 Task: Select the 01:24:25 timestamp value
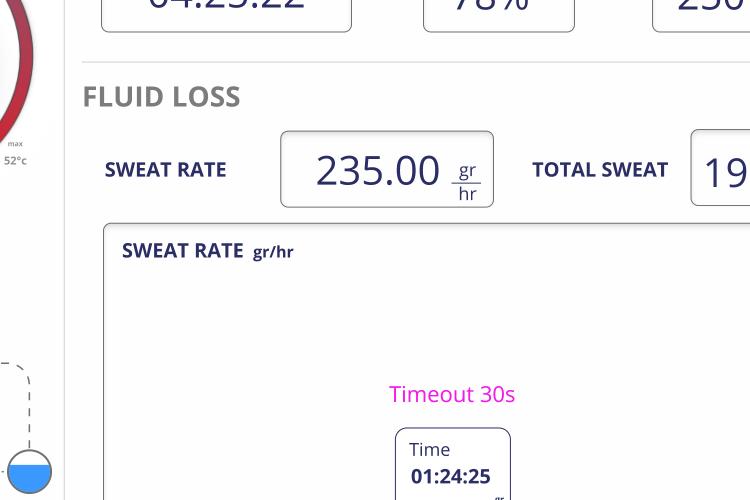pyautogui.click(x=451, y=477)
